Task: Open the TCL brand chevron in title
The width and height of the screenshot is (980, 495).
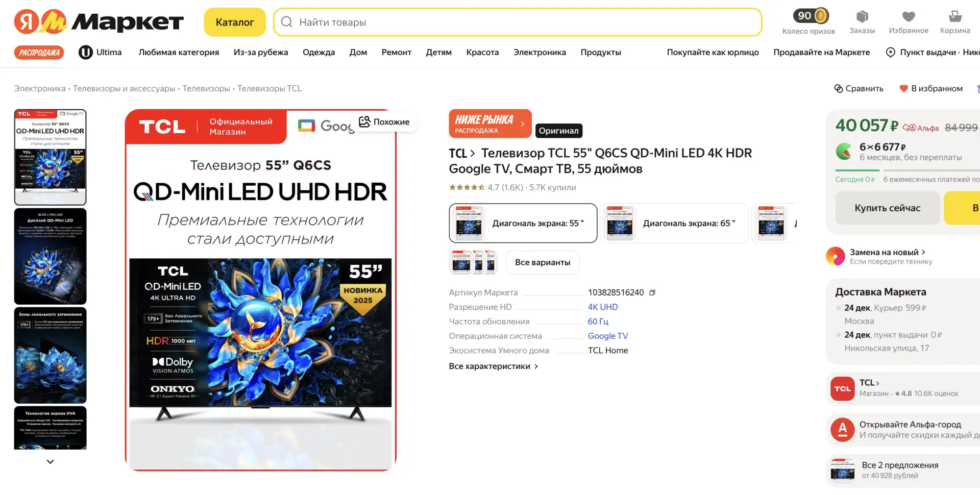Action: click(473, 153)
